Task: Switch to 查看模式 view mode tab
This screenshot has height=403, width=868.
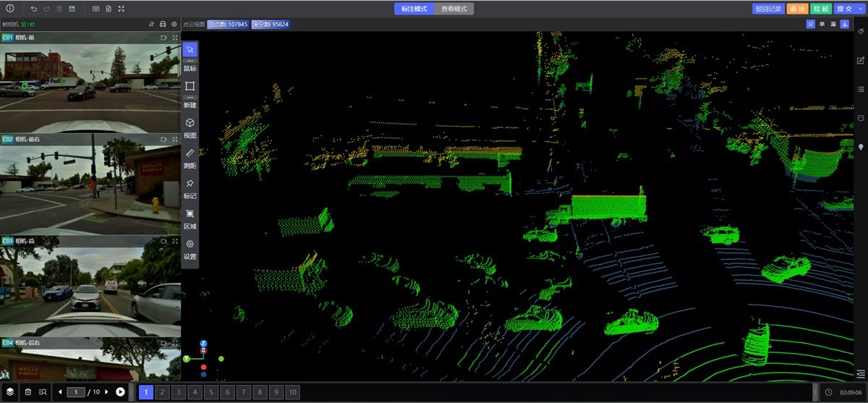Action: tap(454, 9)
